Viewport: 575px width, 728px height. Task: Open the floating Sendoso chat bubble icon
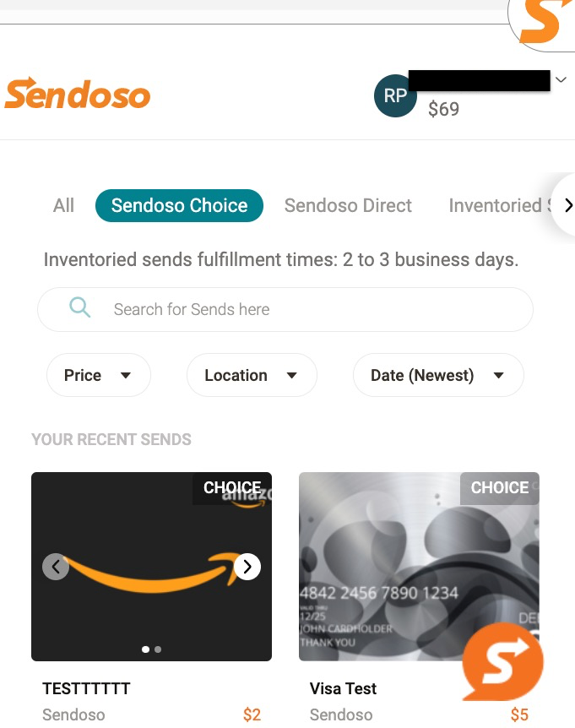(x=502, y=663)
